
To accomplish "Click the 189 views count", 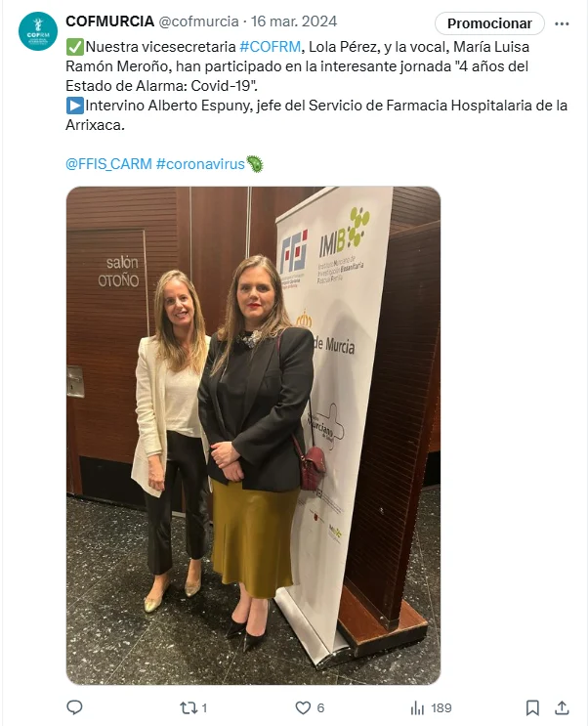I will click(441, 707).
